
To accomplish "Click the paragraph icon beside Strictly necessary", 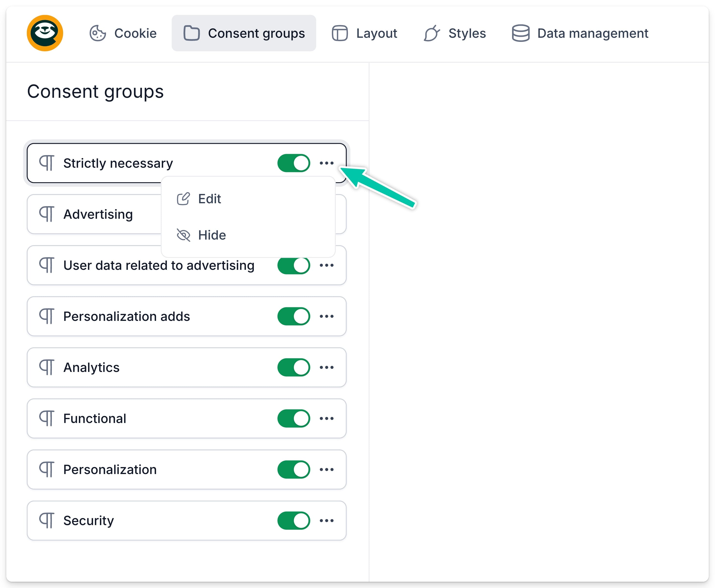I will (x=47, y=163).
